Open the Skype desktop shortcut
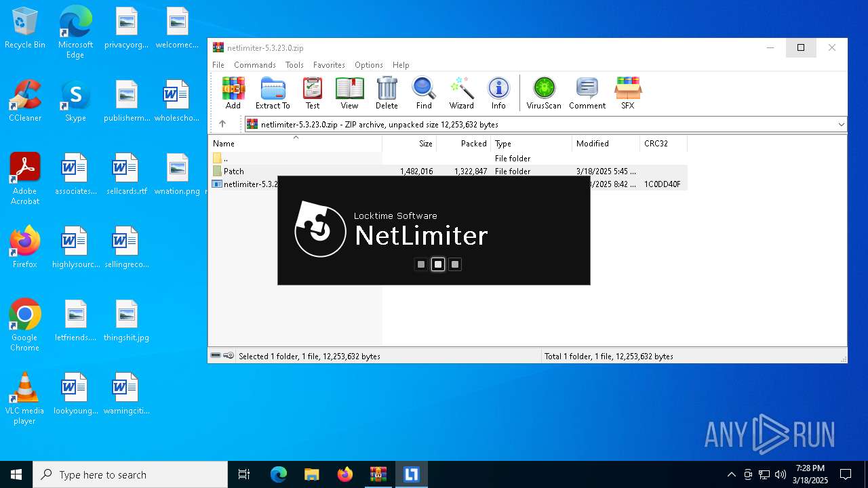Image resolution: width=868 pixels, height=488 pixels. (x=75, y=101)
